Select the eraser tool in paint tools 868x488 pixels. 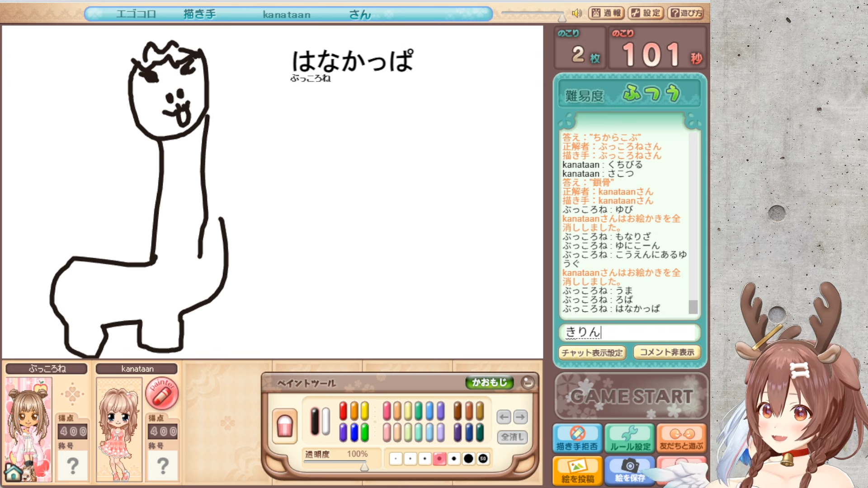tap(285, 426)
